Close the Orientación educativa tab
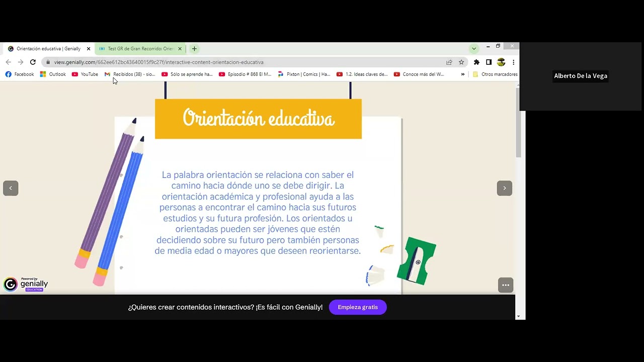 click(89, 49)
